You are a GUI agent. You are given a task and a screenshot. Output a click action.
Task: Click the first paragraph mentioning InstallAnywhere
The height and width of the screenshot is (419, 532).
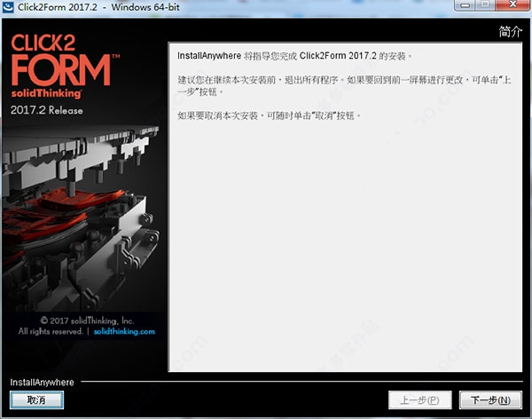[x=294, y=56]
